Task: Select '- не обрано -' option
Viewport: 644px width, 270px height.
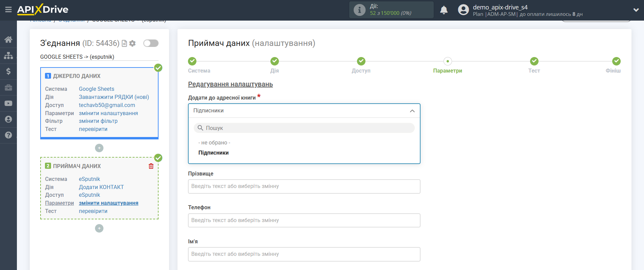Action: pyautogui.click(x=214, y=143)
